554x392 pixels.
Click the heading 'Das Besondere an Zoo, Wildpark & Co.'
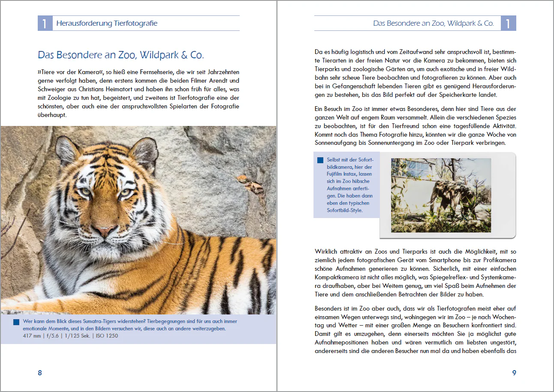coord(121,55)
